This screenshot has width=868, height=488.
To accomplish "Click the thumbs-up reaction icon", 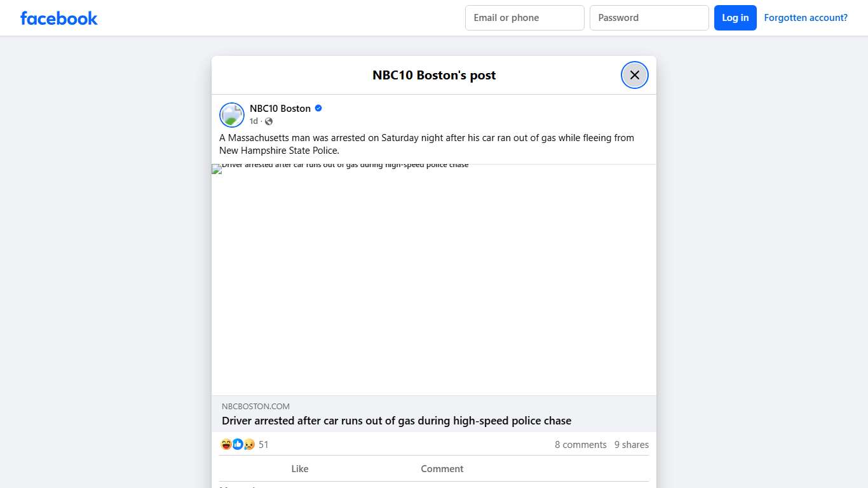I will tap(236, 444).
